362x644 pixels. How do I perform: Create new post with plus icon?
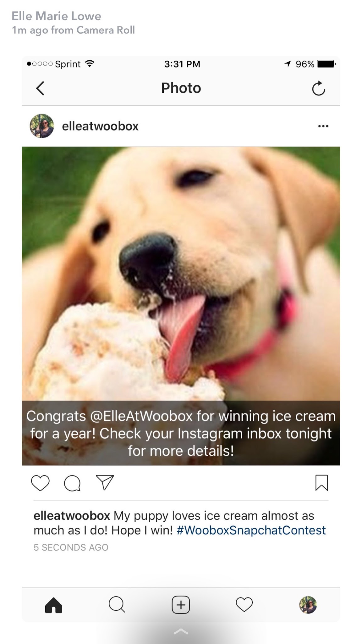(181, 605)
